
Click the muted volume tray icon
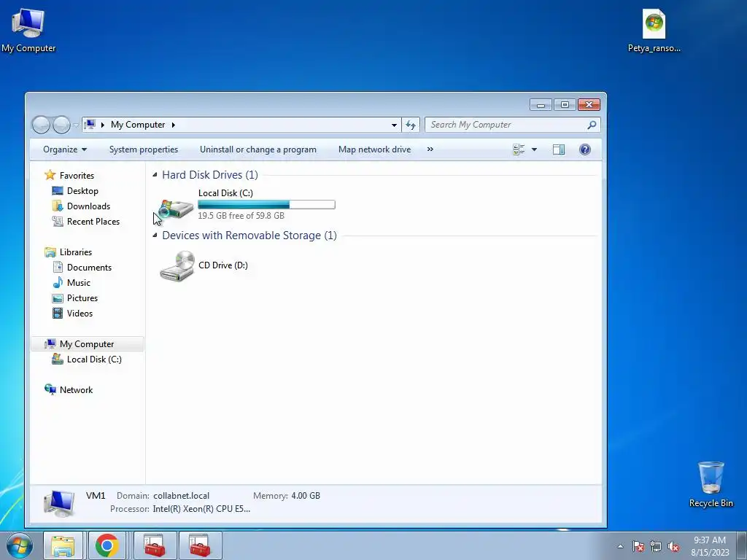tap(673, 547)
